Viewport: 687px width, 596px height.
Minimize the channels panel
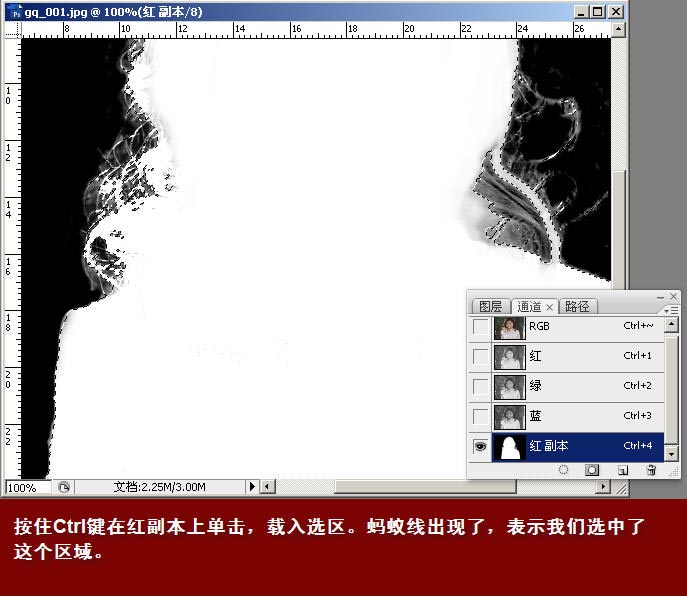pyautogui.click(x=659, y=297)
